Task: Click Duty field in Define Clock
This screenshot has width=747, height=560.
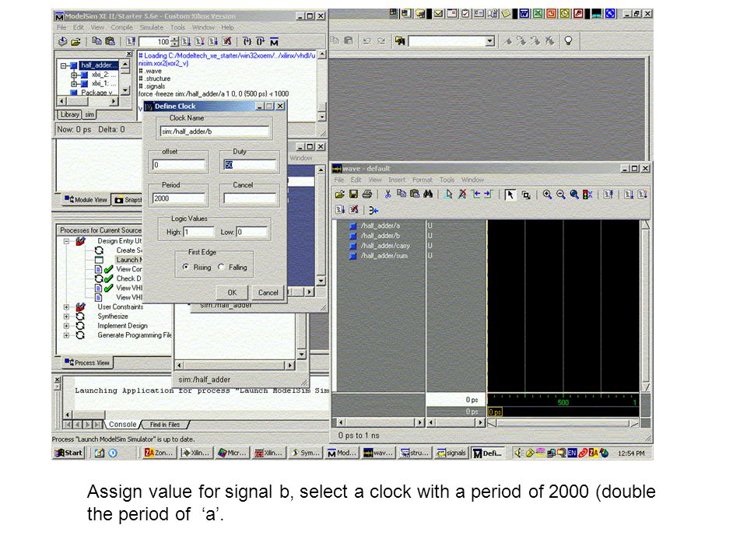Action: click(250, 165)
